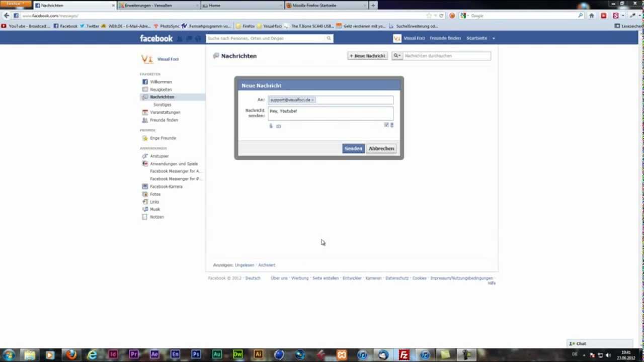
Task: Click the Neue Nachricht button
Action: point(367,56)
